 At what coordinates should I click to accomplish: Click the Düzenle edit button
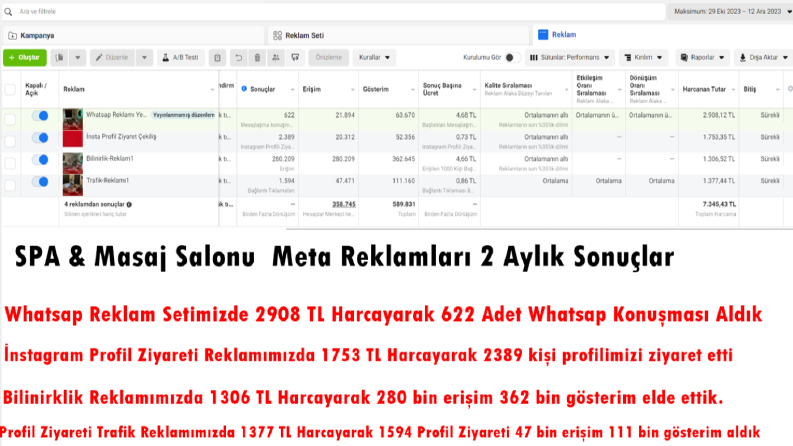click(112, 58)
